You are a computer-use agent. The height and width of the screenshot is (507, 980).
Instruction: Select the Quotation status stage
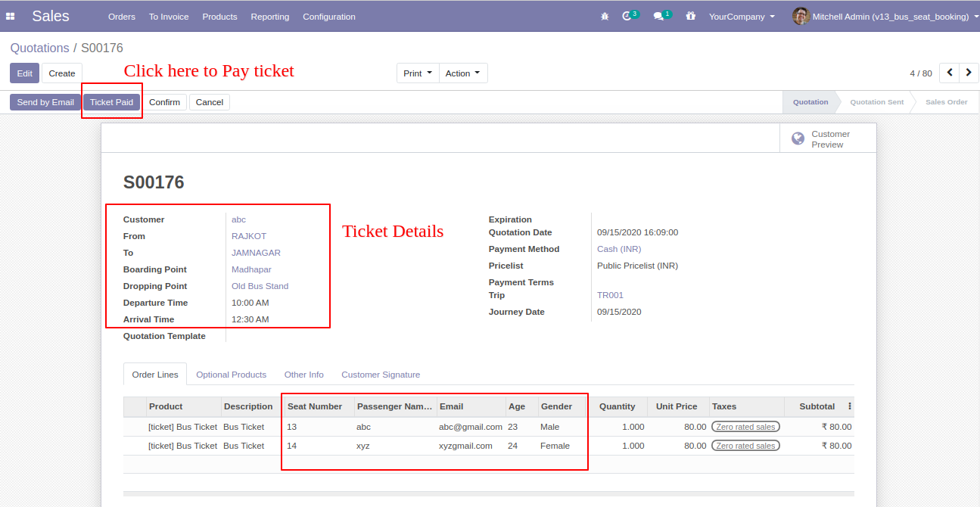coord(810,102)
